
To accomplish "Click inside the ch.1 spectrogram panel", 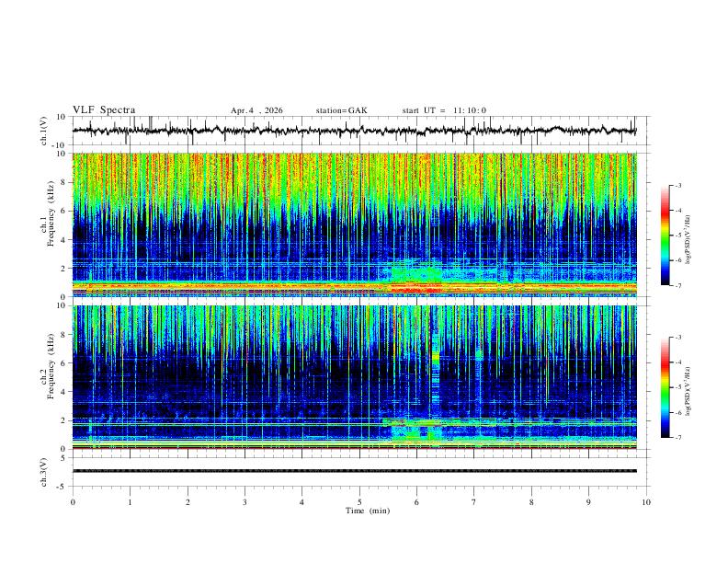I will click(354, 224).
